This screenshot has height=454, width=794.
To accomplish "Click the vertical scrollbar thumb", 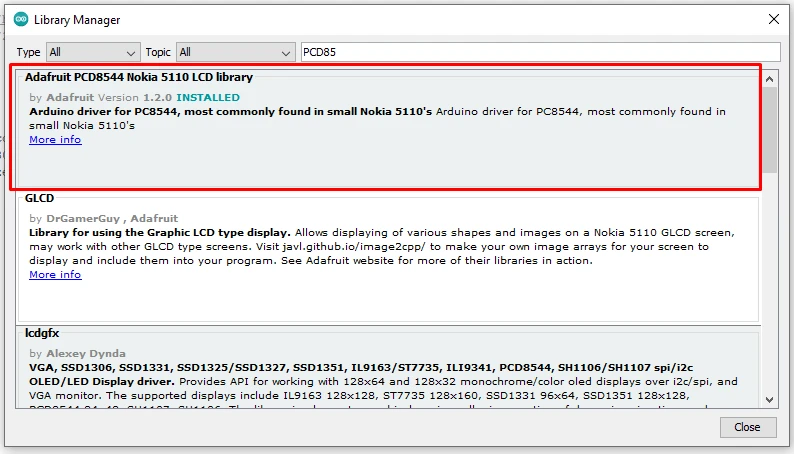I will pyautogui.click(x=769, y=130).
